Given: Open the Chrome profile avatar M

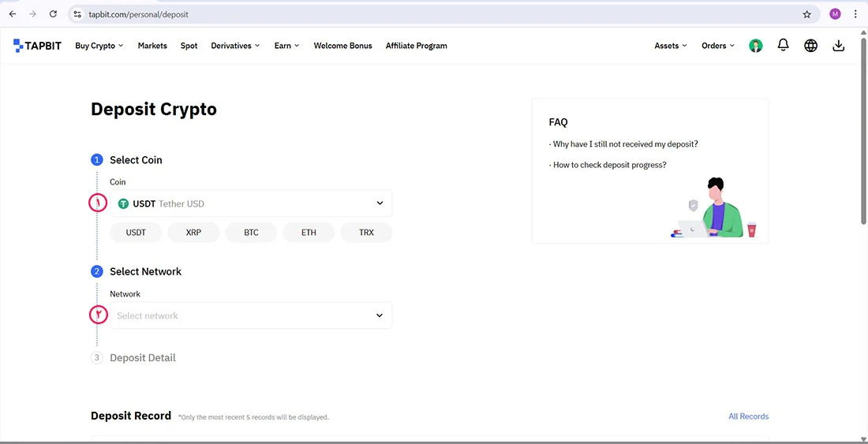Looking at the screenshot, I should 835,14.
